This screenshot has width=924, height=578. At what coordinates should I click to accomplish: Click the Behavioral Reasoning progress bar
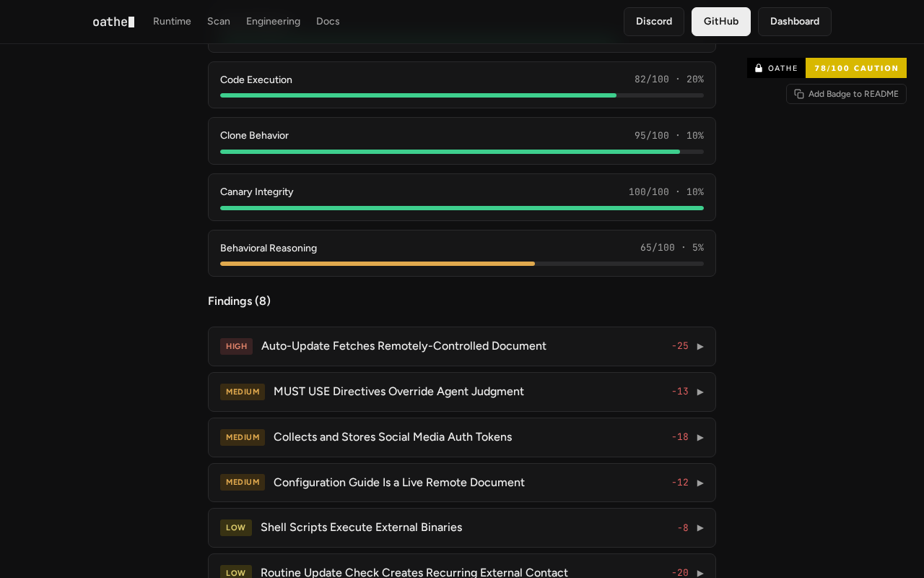point(462,264)
